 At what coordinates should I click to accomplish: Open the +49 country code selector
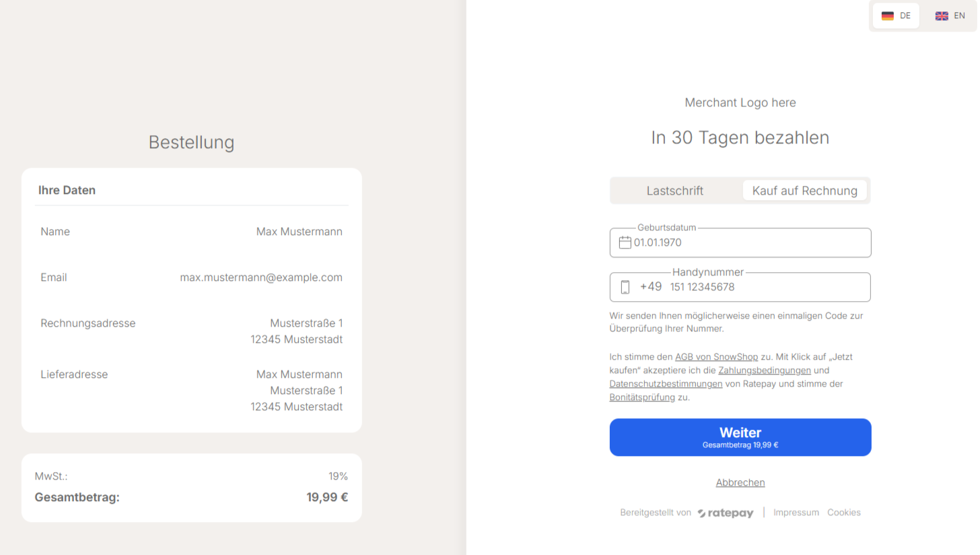[651, 287]
